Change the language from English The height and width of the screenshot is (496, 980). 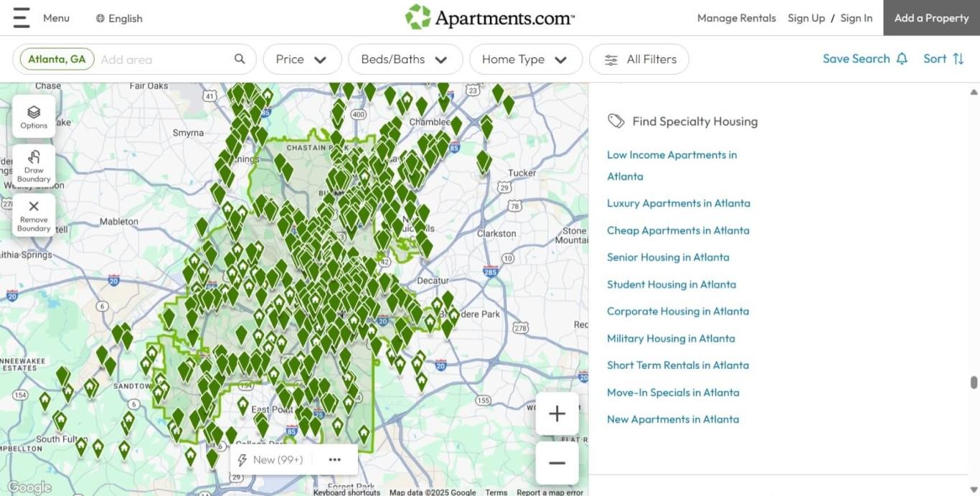(119, 19)
